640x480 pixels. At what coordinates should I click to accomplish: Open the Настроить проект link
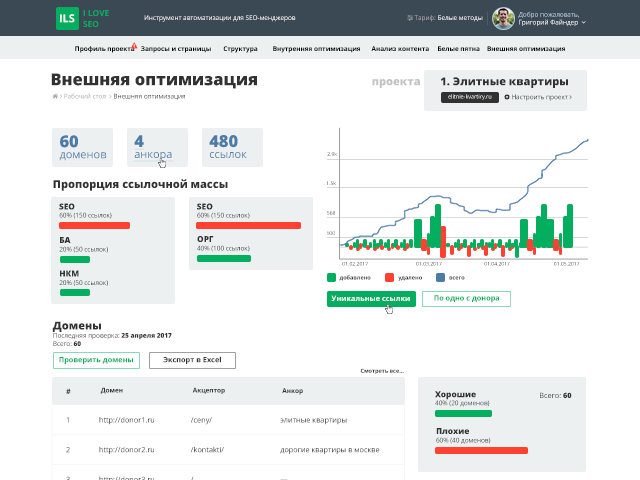pyautogui.click(x=541, y=97)
